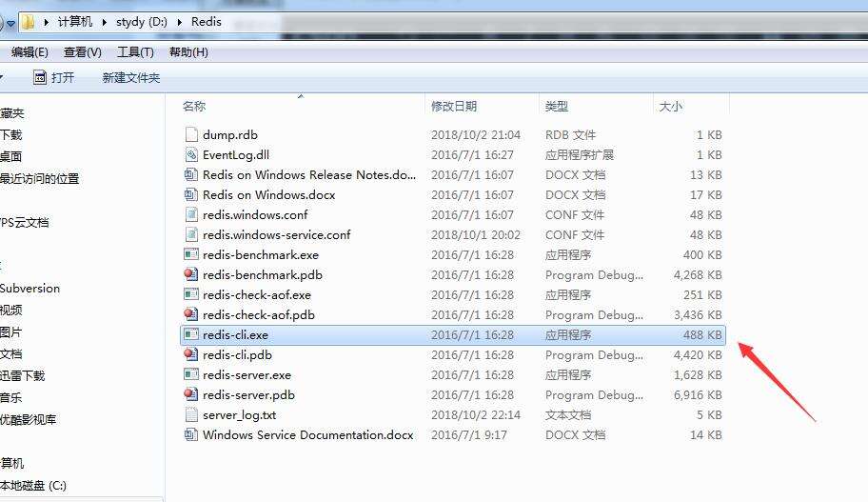Viewport: 868px width, 502px height.
Task: Select 最近访问的位置 in the sidebar
Action: (x=39, y=178)
